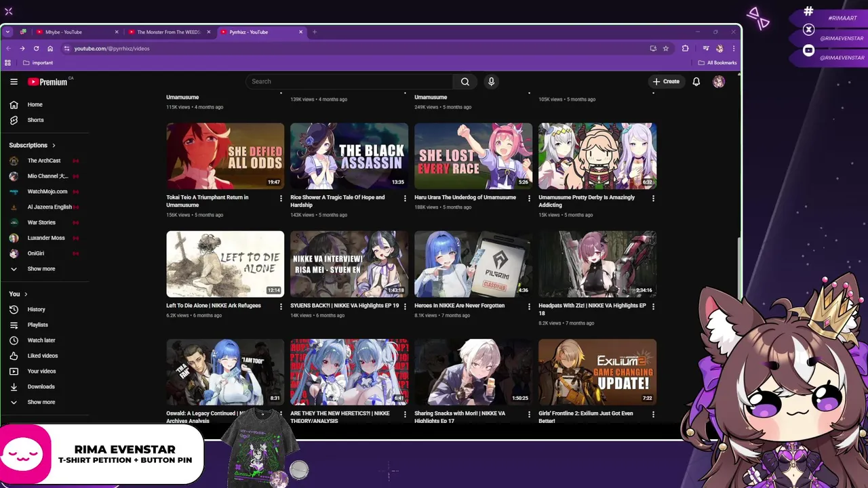
Task: Open browser extensions puzzle icon
Action: (x=685, y=49)
